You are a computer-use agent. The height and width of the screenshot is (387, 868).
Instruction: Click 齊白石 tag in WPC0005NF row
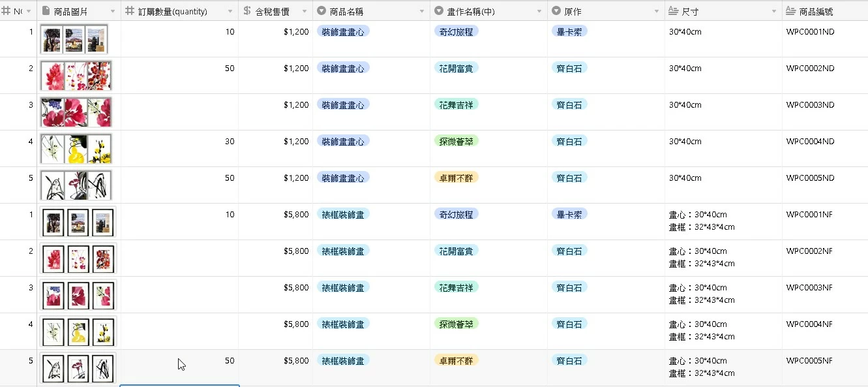tap(569, 360)
